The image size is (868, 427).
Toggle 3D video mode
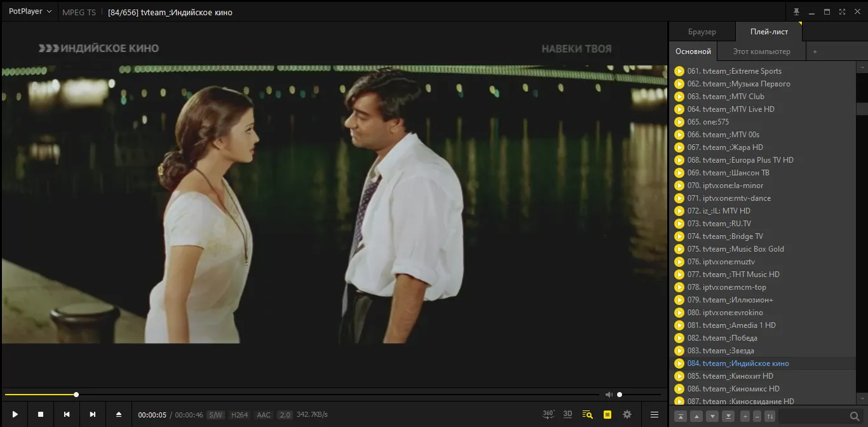(x=568, y=414)
